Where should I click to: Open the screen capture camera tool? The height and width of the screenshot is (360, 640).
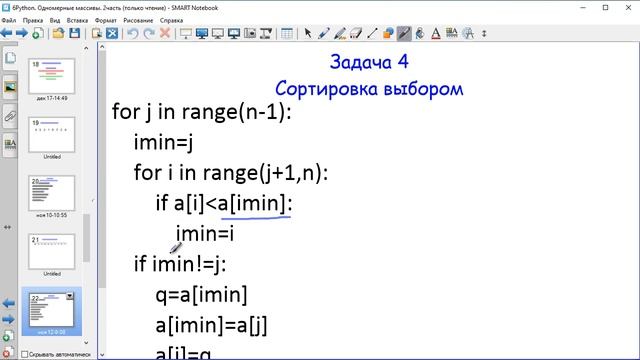(250, 33)
